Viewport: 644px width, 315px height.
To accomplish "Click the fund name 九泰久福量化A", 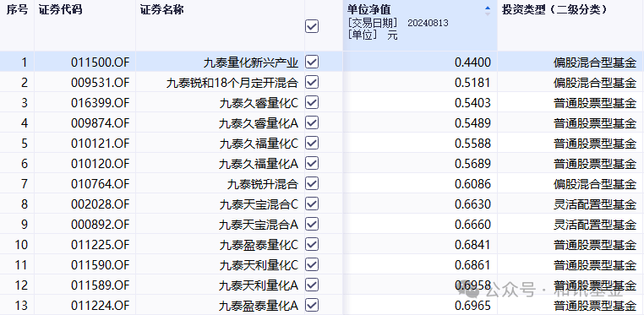I will 259,164.
